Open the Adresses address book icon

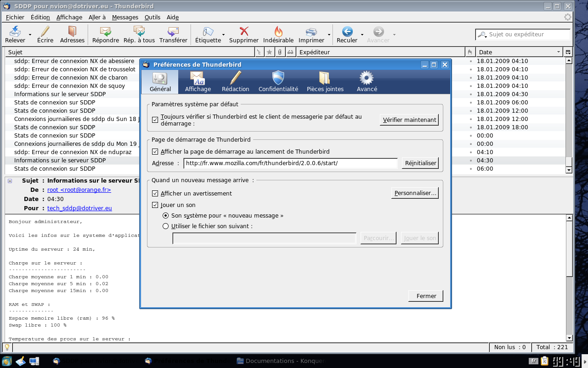pos(72,32)
